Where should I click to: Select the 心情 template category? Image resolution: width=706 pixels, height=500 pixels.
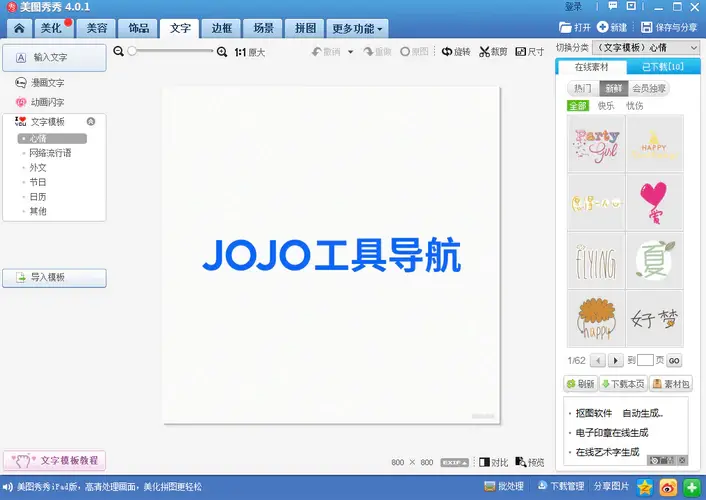pyautogui.click(x=52, y=138)
